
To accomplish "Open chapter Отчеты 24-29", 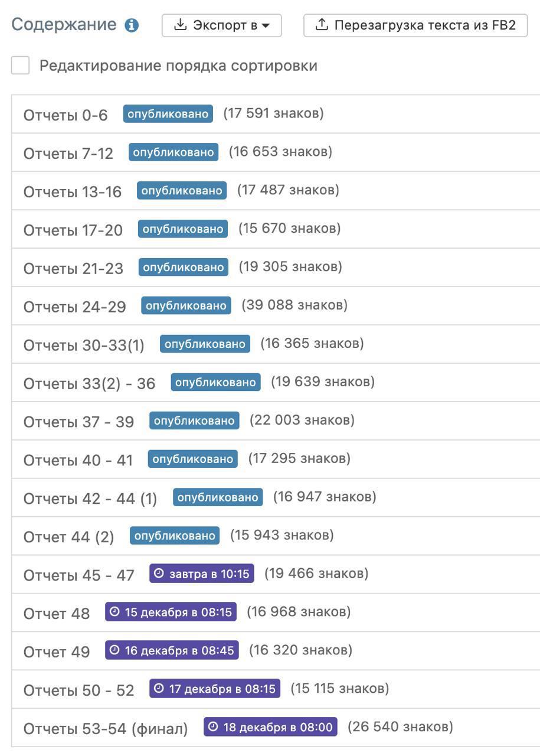I will click(x=75, y=307).
